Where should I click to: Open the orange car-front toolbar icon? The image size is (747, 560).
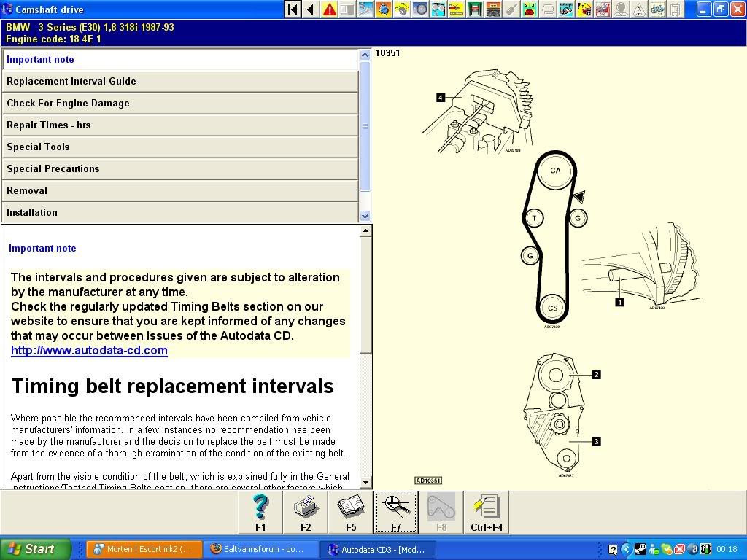point(493,9)
